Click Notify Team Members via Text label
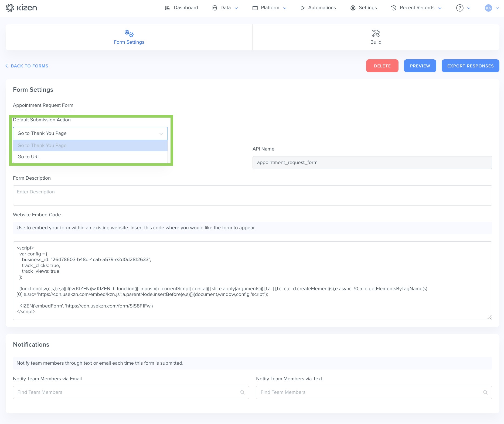The image size is (504, 424). click(289, 379)
